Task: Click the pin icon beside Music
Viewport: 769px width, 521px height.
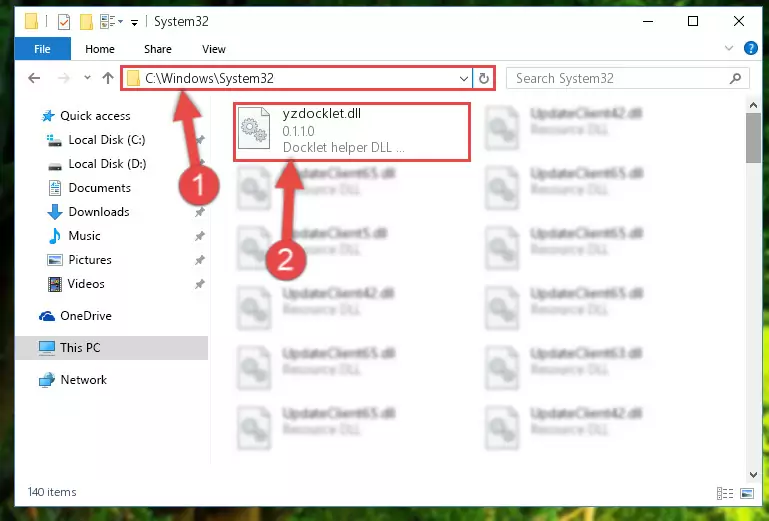Action: coord(200,236)
